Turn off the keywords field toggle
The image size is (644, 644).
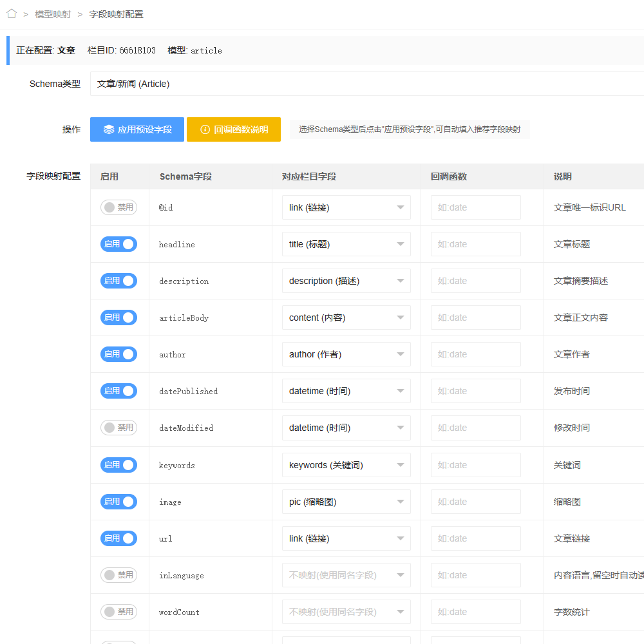118,465
